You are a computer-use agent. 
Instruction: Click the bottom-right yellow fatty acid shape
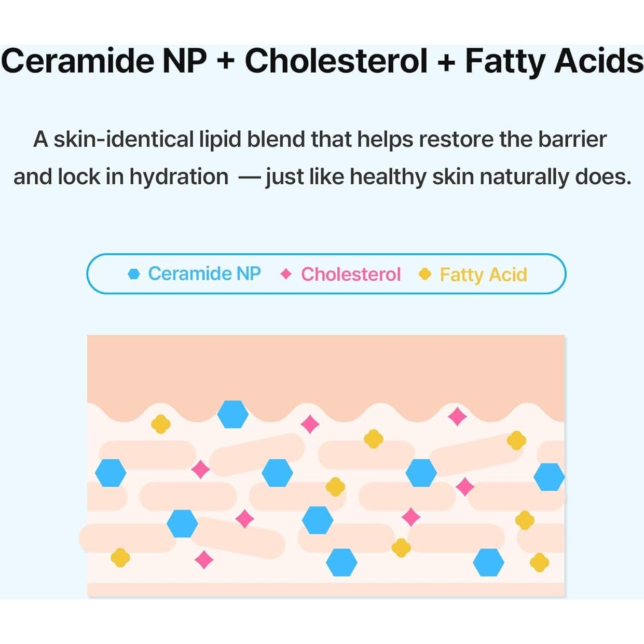[x=539, y=562]
